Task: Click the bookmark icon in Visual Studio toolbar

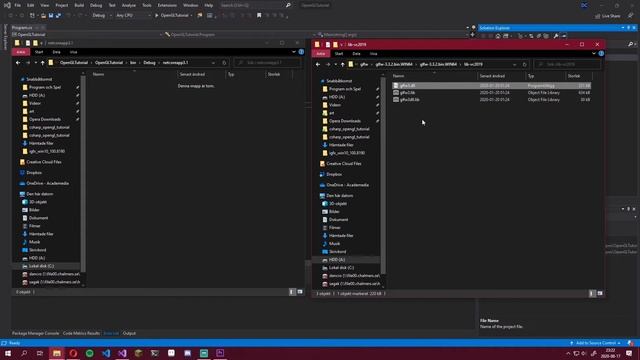Action: 259,16
